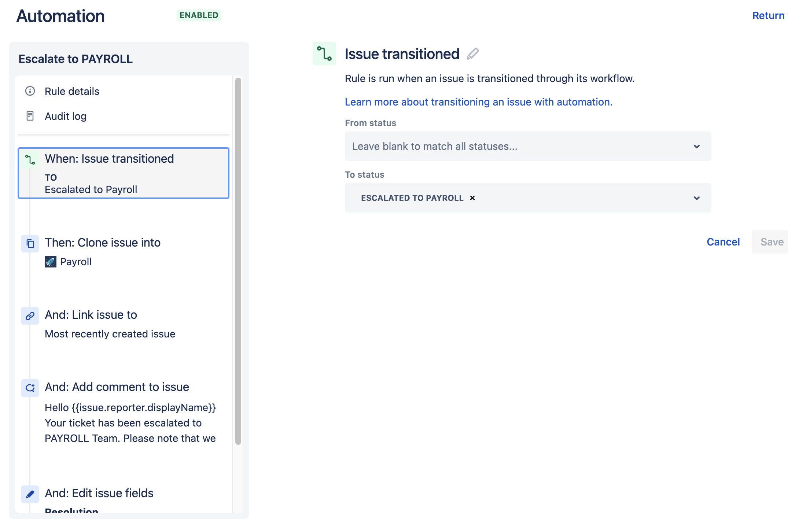Click the Rule details info icon
The image size is (788, 532).
[x=30, y=91]
